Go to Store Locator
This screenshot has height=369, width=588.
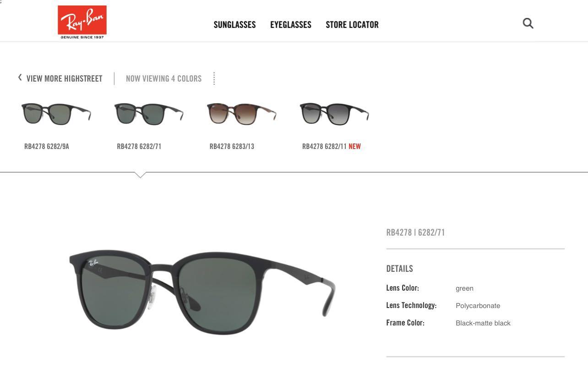coord(352,25)
